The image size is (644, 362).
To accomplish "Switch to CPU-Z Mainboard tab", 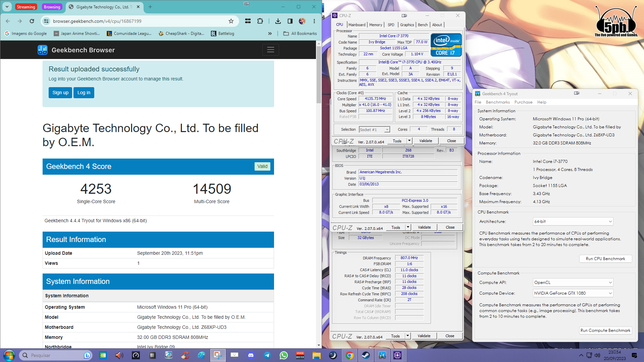I will [x=357, y=25].
